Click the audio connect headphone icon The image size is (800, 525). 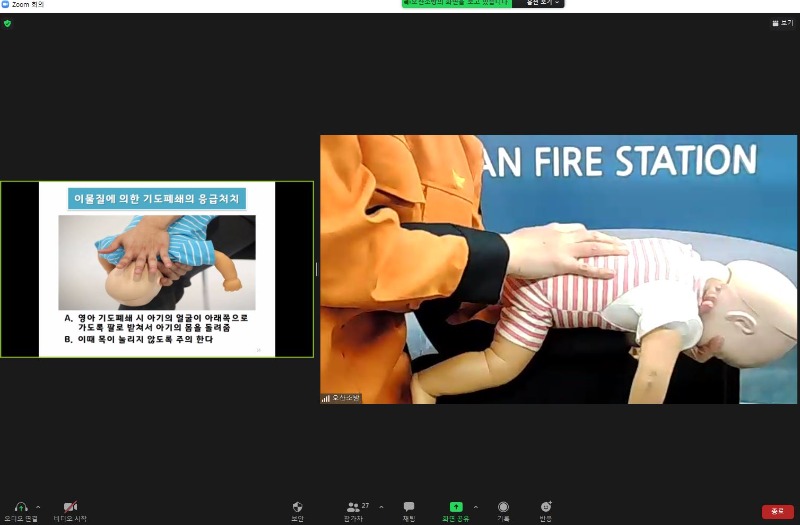coord(21,507)
